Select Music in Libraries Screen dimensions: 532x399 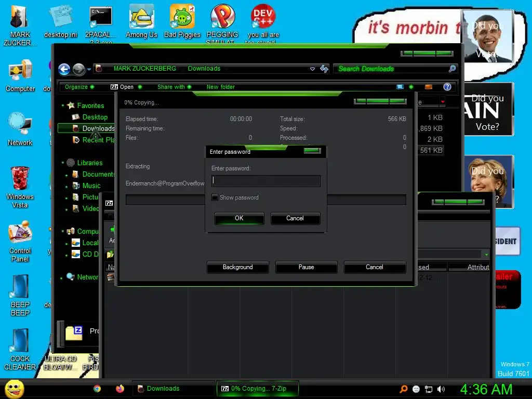87,185
